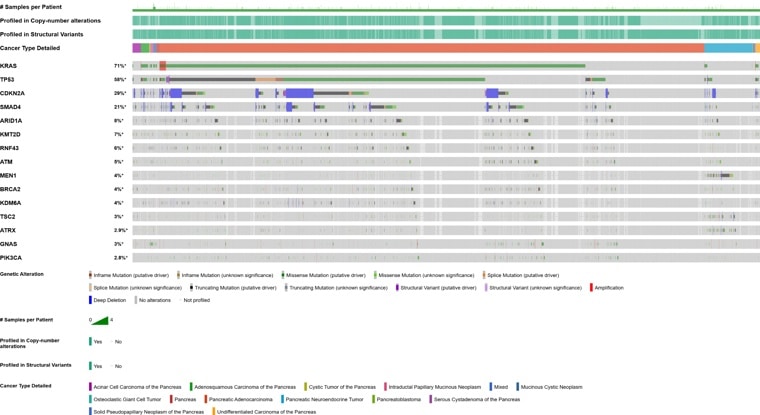Screen dimensions: 760x415
Task: Select Truncating Mutation (putative driver) legend icon
Action: coord(192,288)
